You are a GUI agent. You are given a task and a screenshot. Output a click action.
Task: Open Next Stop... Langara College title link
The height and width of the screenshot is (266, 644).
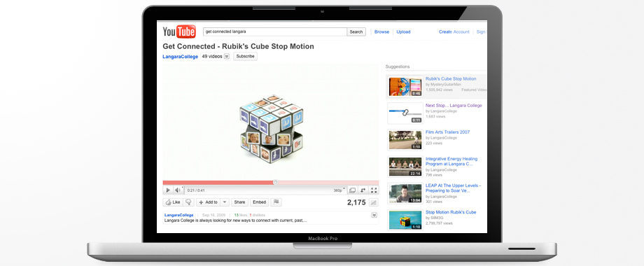(x=454, y=106)
